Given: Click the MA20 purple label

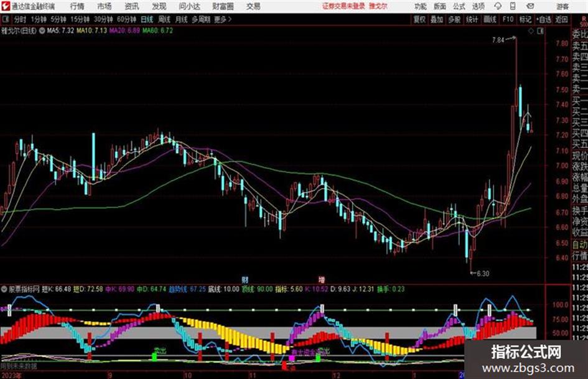Looking at the screenshot, I should (x=125, y=30).
